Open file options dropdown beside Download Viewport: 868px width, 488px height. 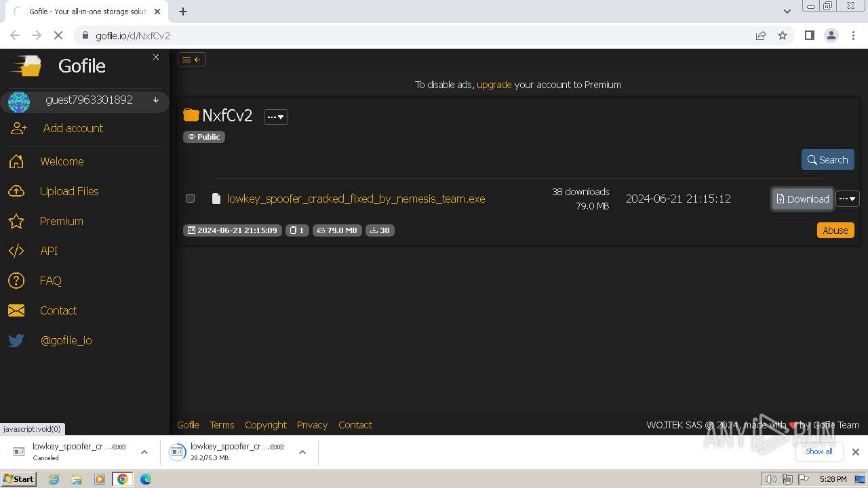click(x=847, y=199)
